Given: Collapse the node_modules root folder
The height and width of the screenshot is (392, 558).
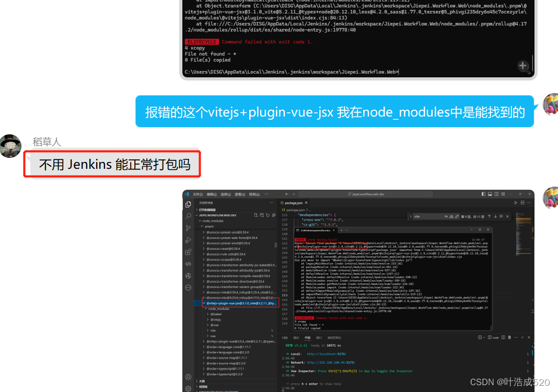Looking at the screenshot, I should 200,221.
